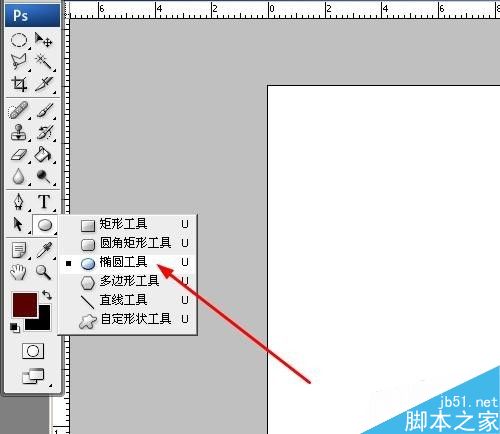This screenshot has width=500, height=434.
Task: Select the Zoom tool
Action: (44, 272)
